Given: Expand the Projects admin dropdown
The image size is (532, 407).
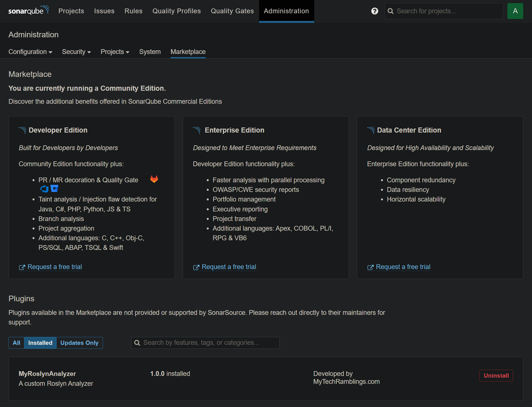Looking at the screenshot, I should pyautogui.click(x=115, y=52).
